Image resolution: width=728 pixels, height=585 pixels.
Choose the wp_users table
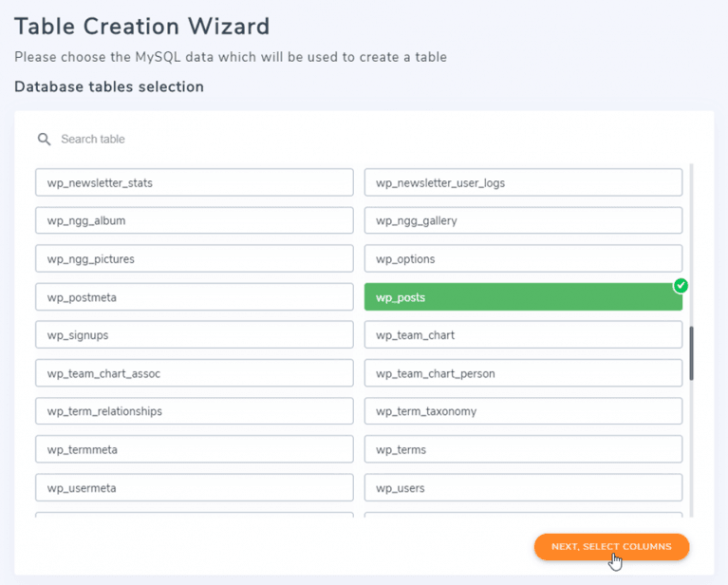[x=523, y=488]
